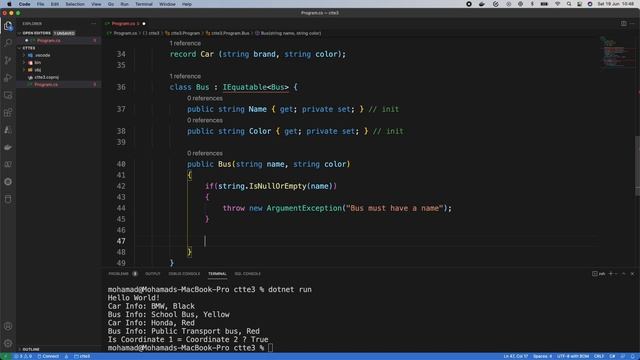Open the Source Control view
This screenshot has height=360, width=640.
[8, 60]
